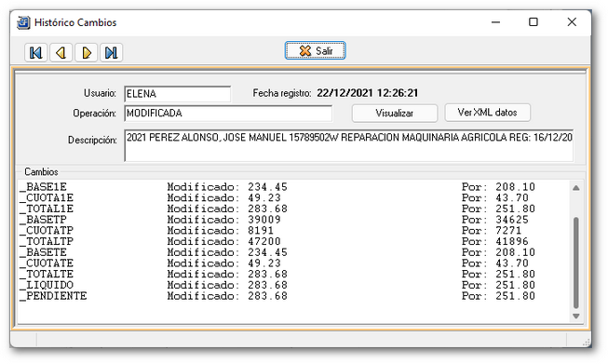Click the Visualizar button

[395, 114]
